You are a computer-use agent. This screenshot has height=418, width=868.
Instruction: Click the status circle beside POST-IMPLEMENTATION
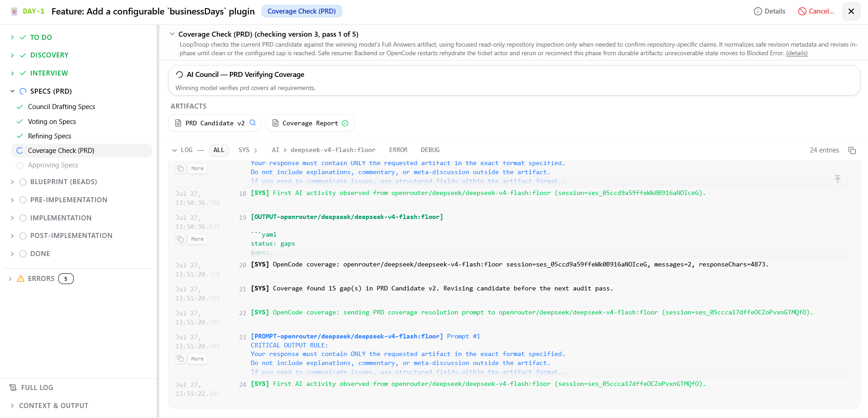coord(23,236)
